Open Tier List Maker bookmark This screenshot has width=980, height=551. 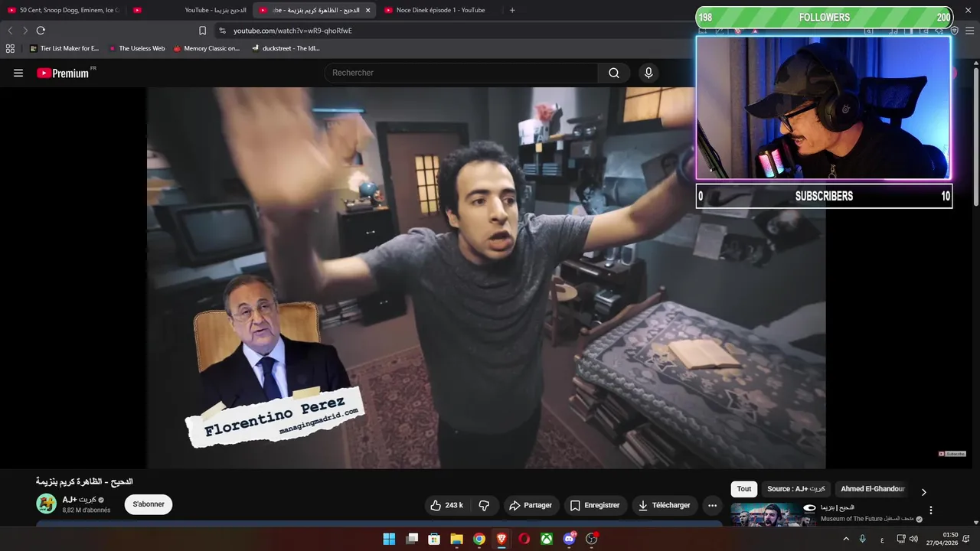64,48
